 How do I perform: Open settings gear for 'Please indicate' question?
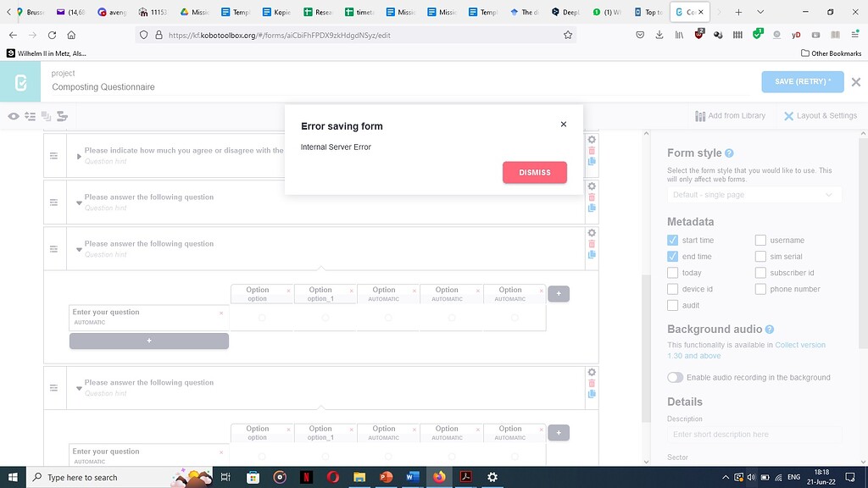[592, 140]
